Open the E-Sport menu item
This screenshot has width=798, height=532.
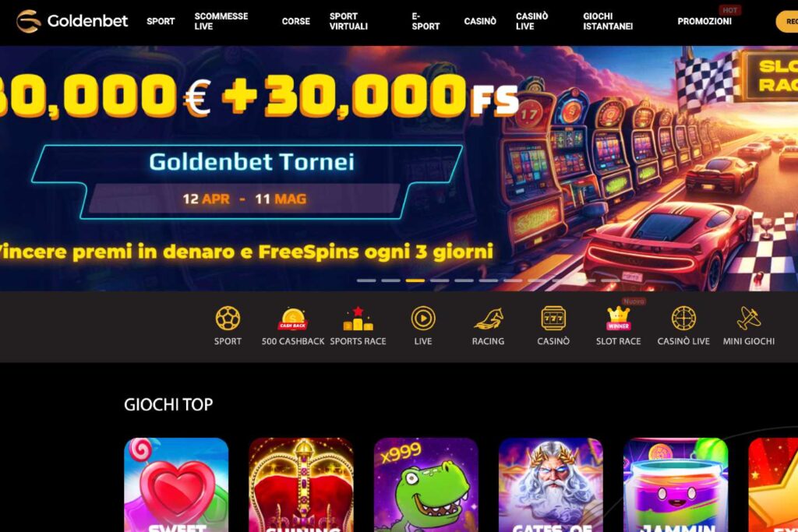click(x=425, y=21)
